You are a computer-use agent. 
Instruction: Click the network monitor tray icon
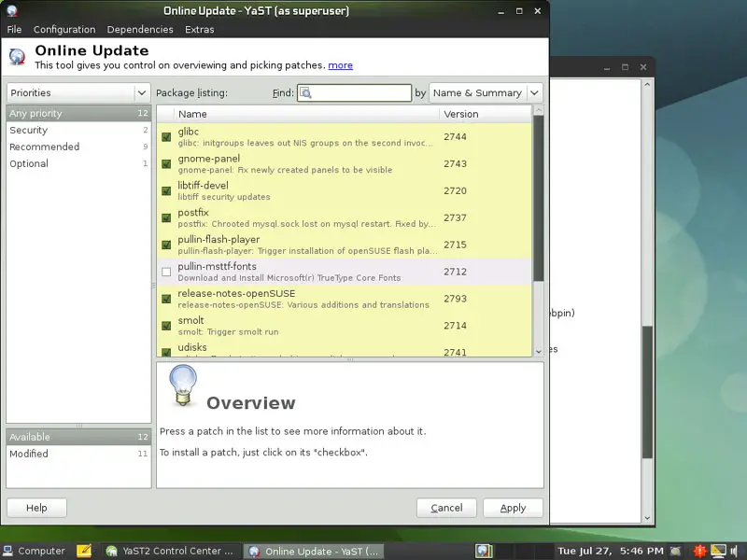point(718,551)
